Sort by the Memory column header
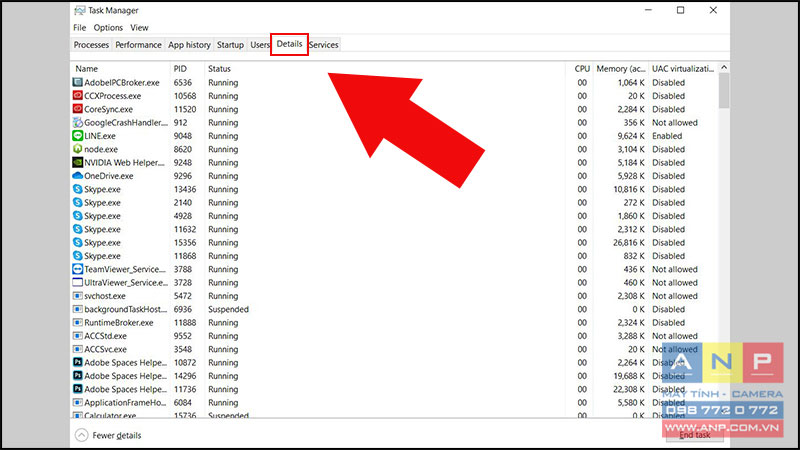Image resolution: width=800 pixels, height=450 pixels. (x=621, y=68)
